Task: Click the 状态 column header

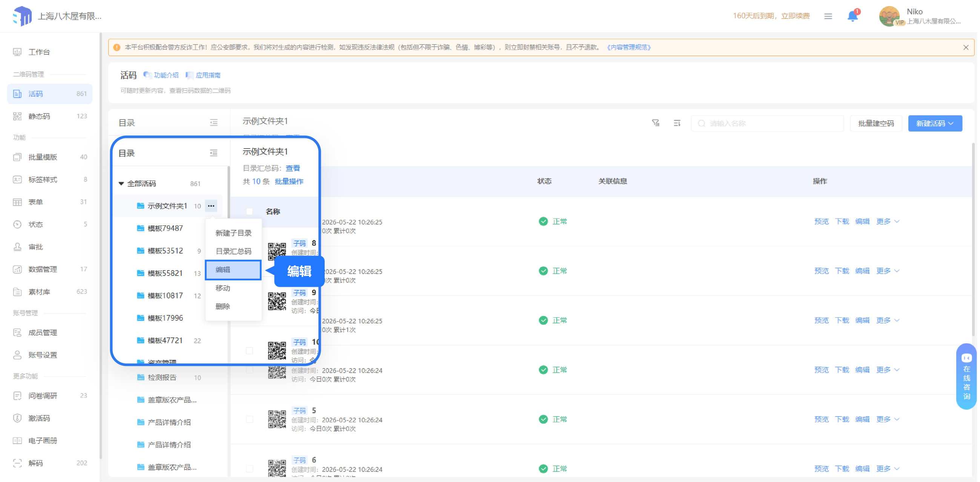Action: coord(544,181)
